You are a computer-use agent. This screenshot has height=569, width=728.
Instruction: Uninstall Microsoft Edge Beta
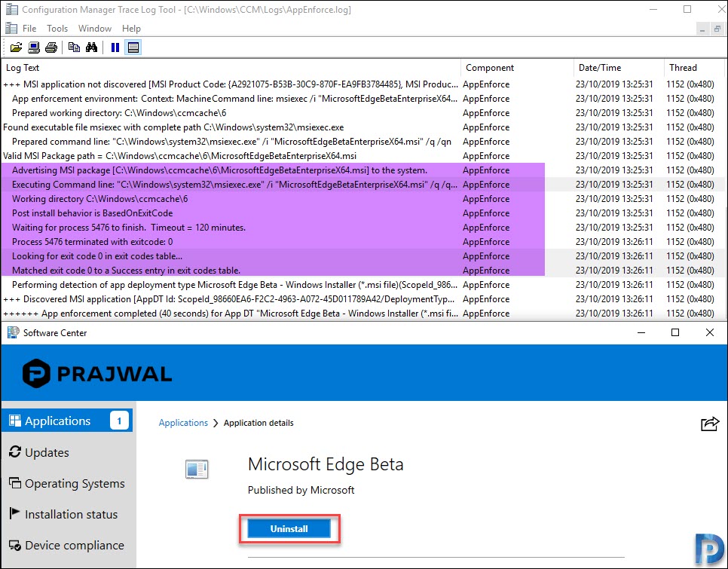pyautogui.click(x=289, y=528)
